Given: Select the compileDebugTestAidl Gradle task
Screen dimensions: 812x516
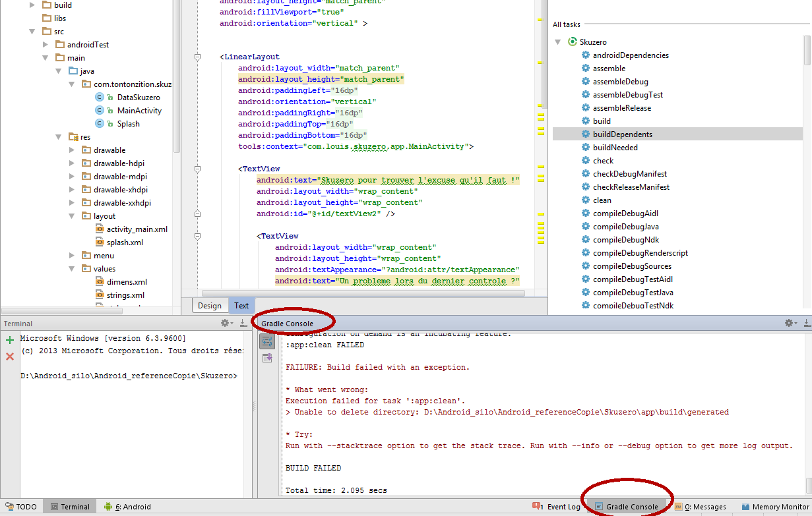Looking at the screenshot, I should pos(633,279).
